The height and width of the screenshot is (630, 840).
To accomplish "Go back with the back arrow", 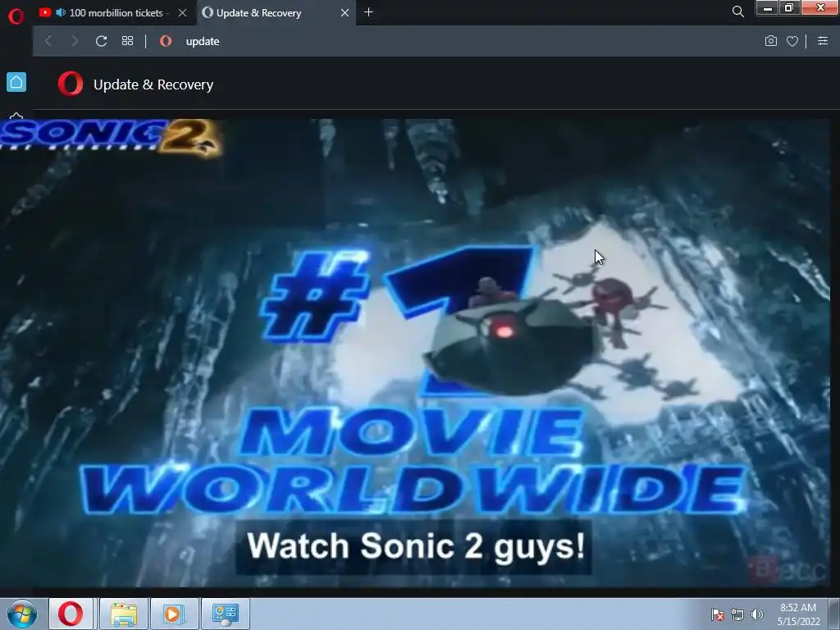I will (x=48, y=41).
